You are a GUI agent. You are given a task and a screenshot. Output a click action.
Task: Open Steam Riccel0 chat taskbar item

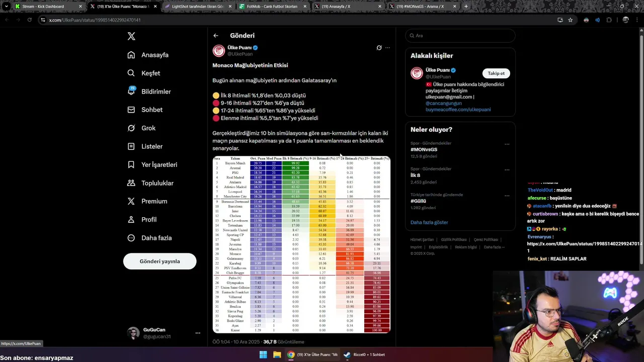click(364, 354)
